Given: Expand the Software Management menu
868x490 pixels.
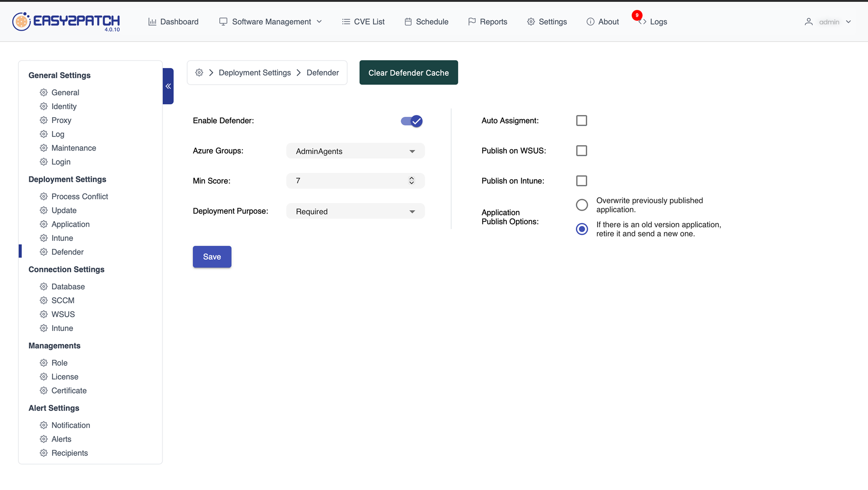Looking at the screenshot, I should (271, 22).
